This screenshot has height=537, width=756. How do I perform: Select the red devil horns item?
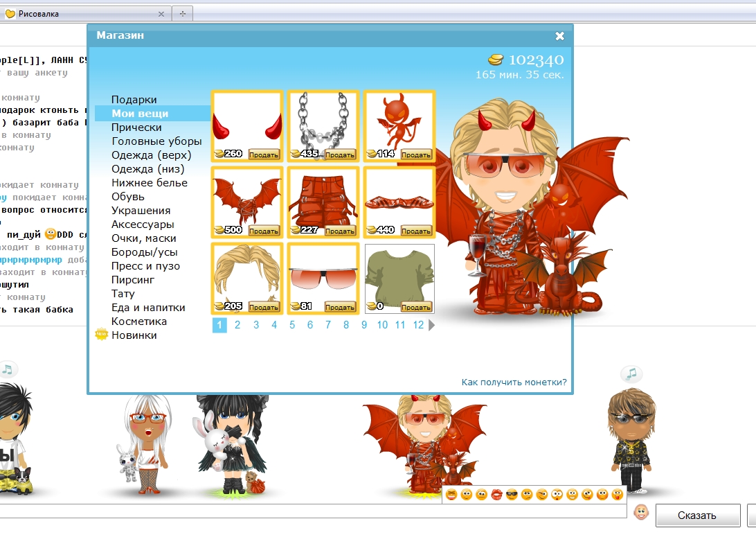click(x=246, y=121)
